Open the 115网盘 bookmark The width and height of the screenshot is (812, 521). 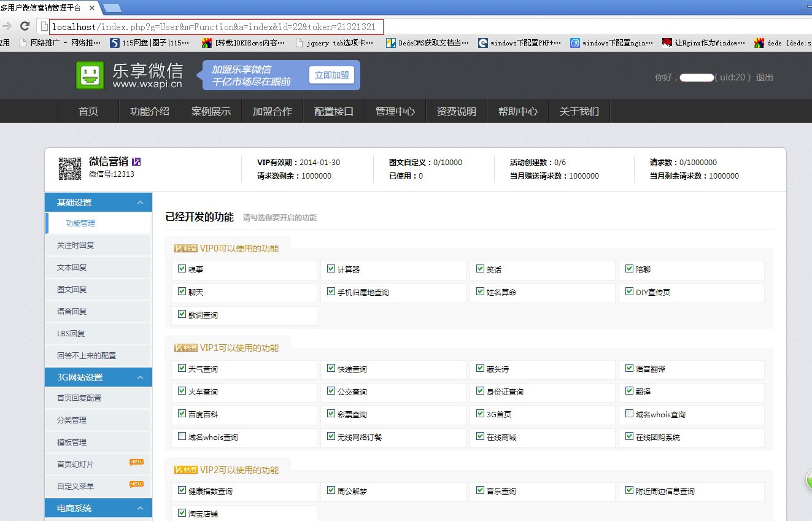pos(150,43)
